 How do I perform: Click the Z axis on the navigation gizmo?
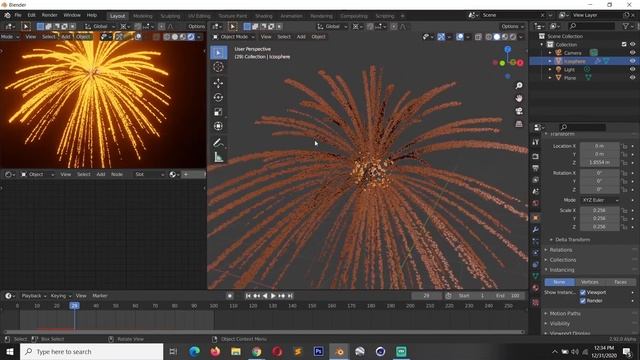pos(507,49)
